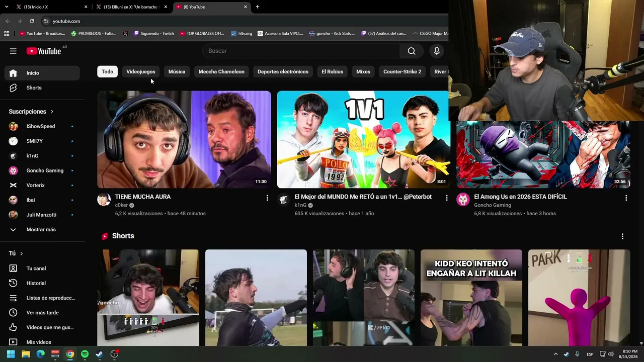
Task: Open the hltv.org bookmark
Action: click(242, 33)
